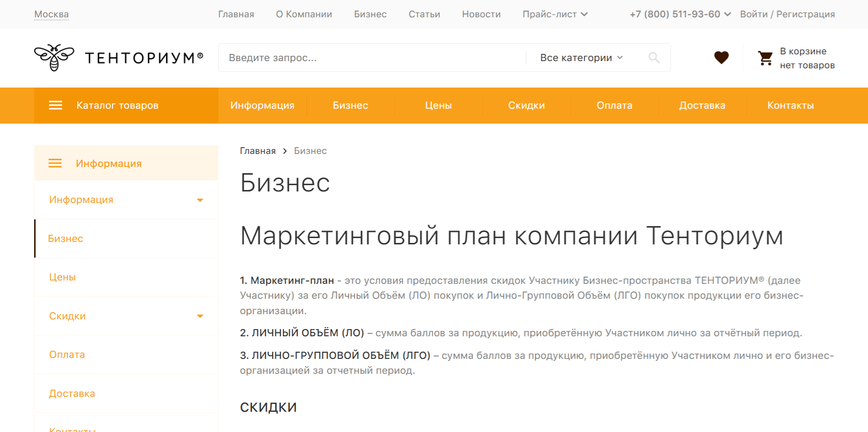Open the Каталог товаров menu

tap(126, 105)
